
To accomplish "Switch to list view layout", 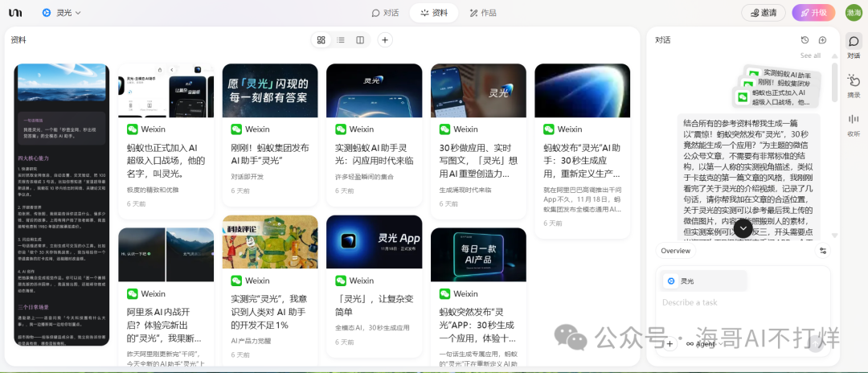I will pos(341,39).
